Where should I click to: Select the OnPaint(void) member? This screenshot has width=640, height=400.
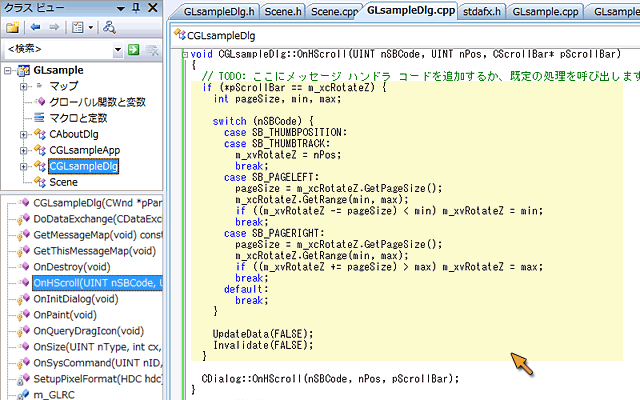65,315
